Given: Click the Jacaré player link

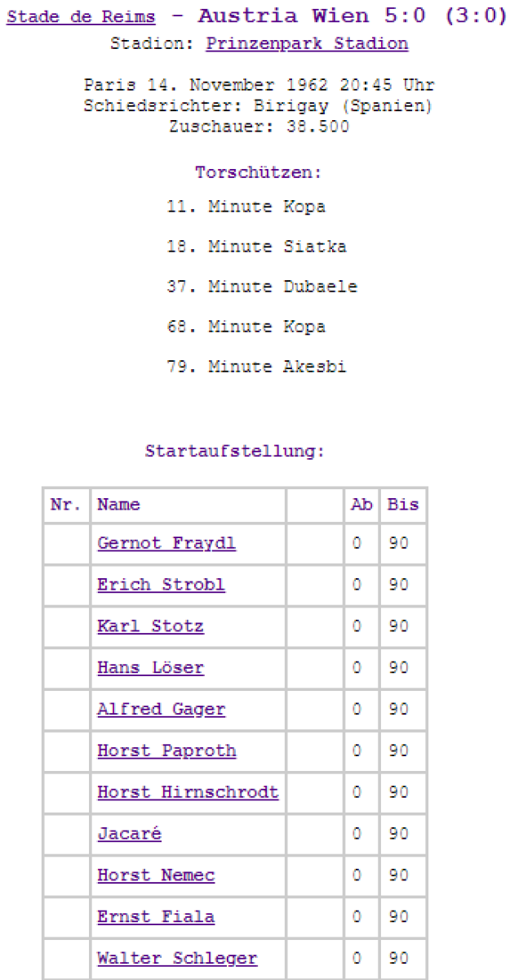Looking at the screenshot, I should coord(129,834).
